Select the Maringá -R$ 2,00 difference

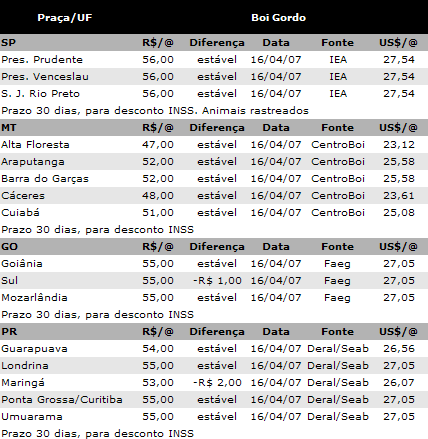click(x=217, y=383)
